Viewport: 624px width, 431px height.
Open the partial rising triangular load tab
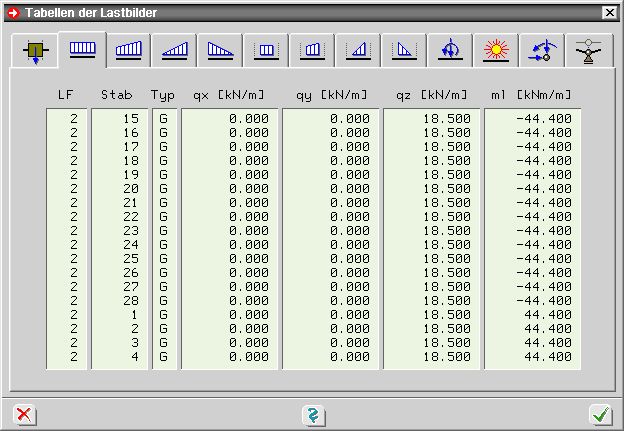point(359,49)
